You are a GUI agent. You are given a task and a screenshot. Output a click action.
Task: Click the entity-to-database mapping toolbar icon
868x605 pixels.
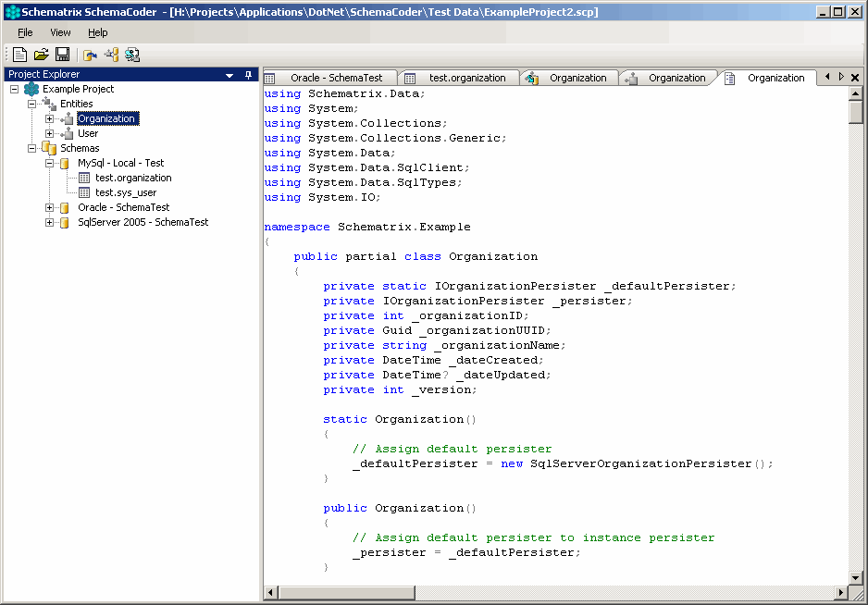coord(111,55)
